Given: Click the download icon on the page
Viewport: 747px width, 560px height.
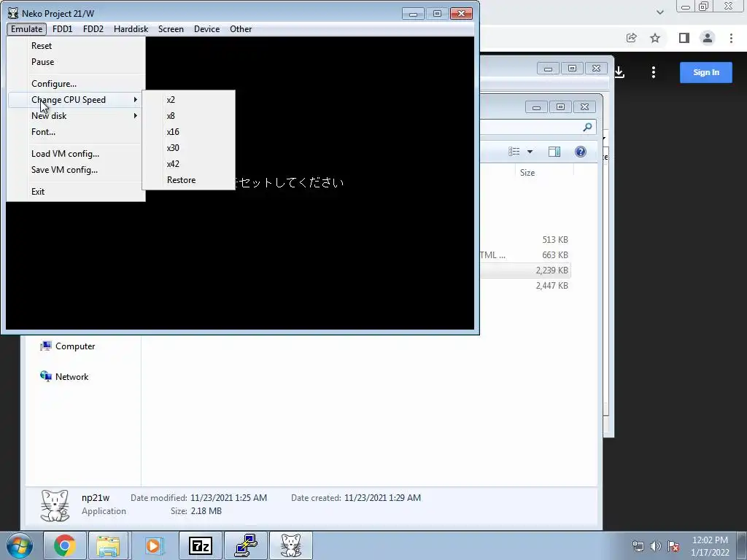Looking at the screenshot, I should tap(619, 72).
